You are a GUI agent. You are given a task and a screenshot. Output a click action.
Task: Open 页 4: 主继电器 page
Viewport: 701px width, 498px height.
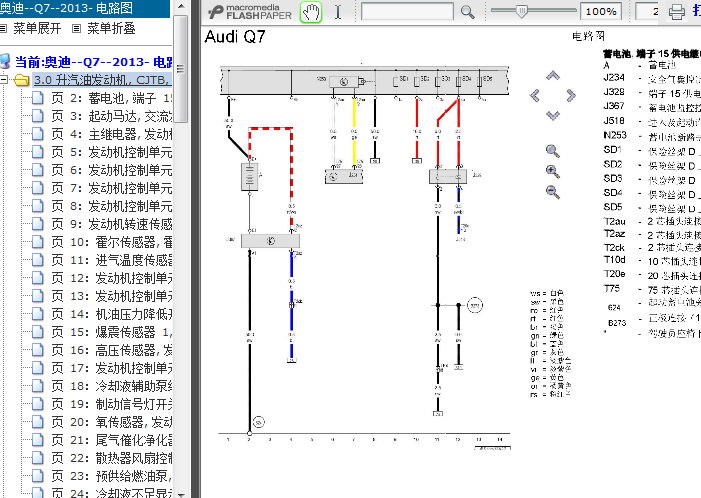[x=112, y=134]
